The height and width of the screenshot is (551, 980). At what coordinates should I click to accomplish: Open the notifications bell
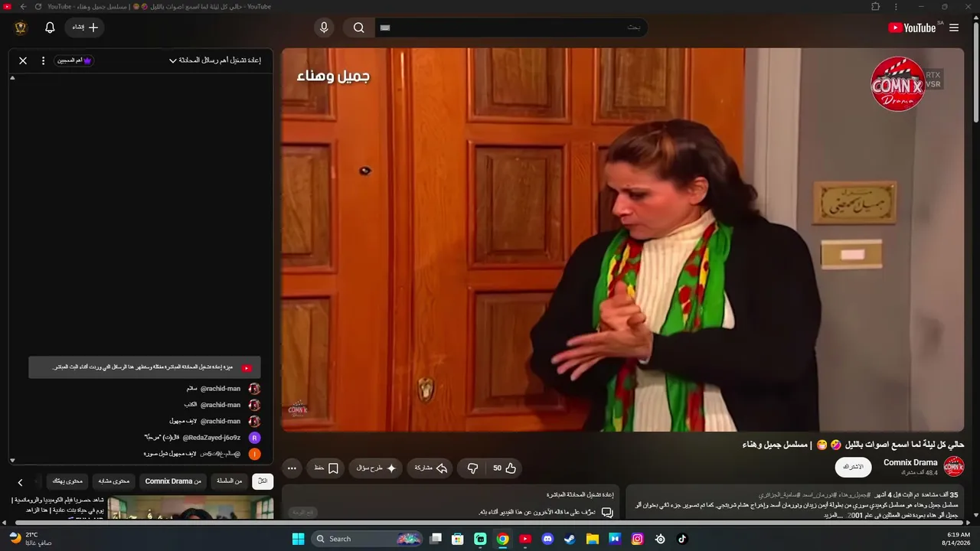tap(50, 28)
